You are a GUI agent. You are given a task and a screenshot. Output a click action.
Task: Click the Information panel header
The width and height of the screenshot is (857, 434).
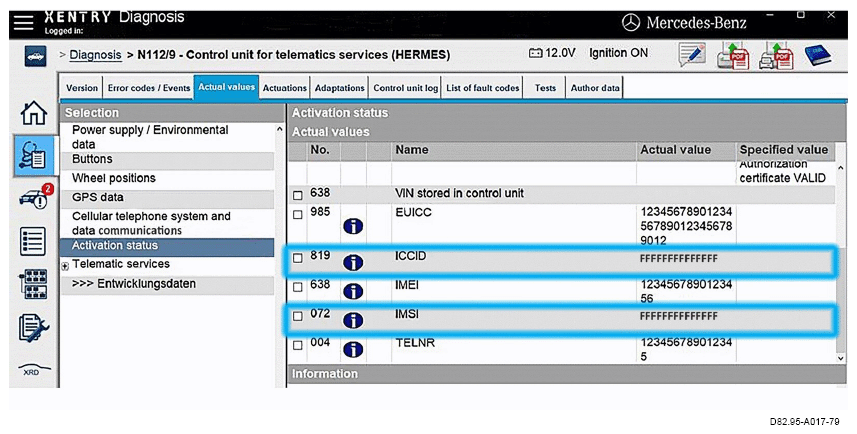(x=566, y=374)
